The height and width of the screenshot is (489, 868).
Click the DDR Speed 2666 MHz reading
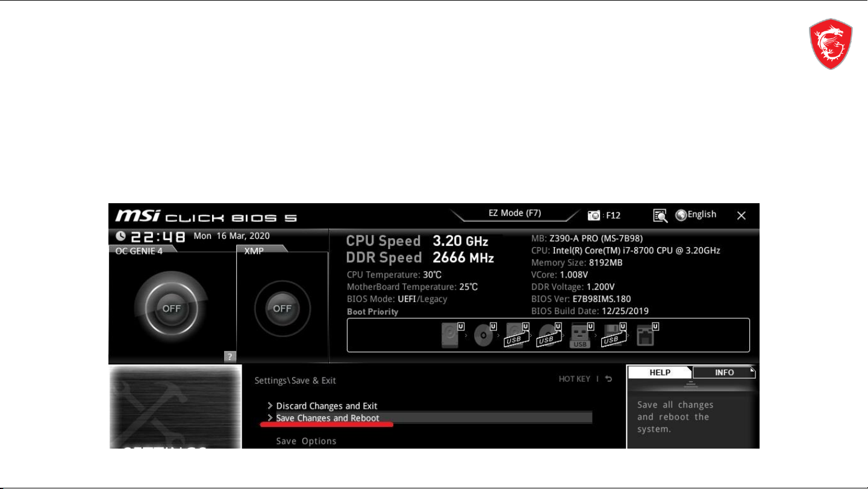click(420, 258)
